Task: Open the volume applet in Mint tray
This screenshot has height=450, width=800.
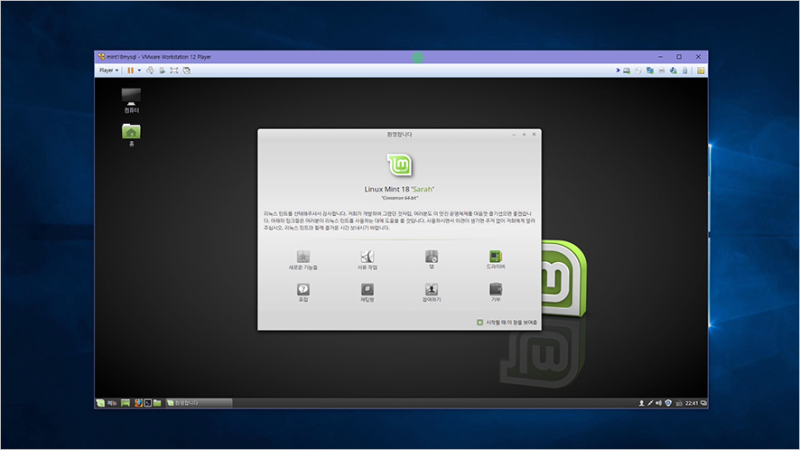Action: point(659,403)
